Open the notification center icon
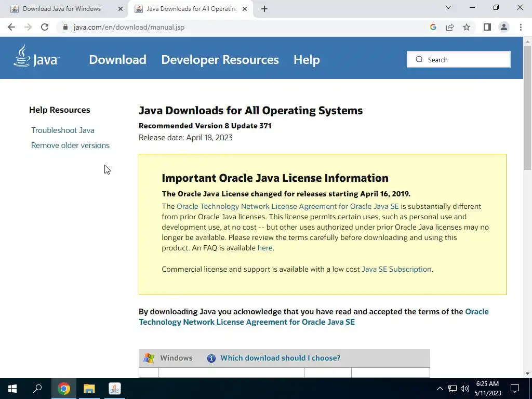This screenshot has height=399, width=532. coord(515,389)
